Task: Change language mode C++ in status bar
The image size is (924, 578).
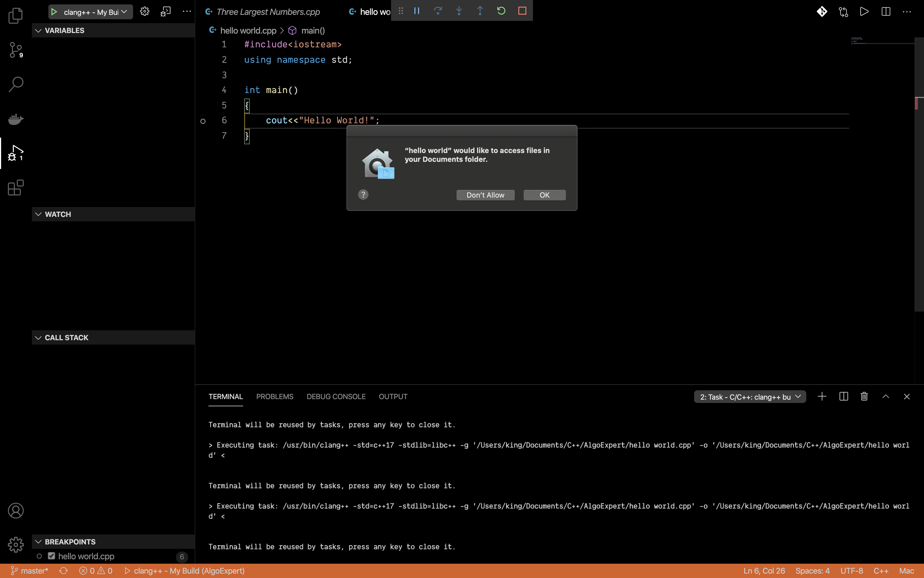Action: [881, 571]
